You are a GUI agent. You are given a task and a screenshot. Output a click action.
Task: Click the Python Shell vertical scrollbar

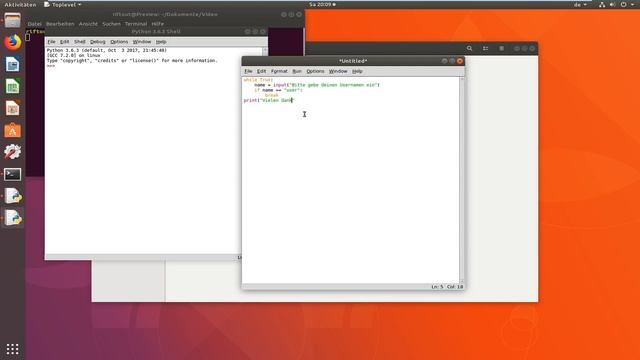pos(265,53)
